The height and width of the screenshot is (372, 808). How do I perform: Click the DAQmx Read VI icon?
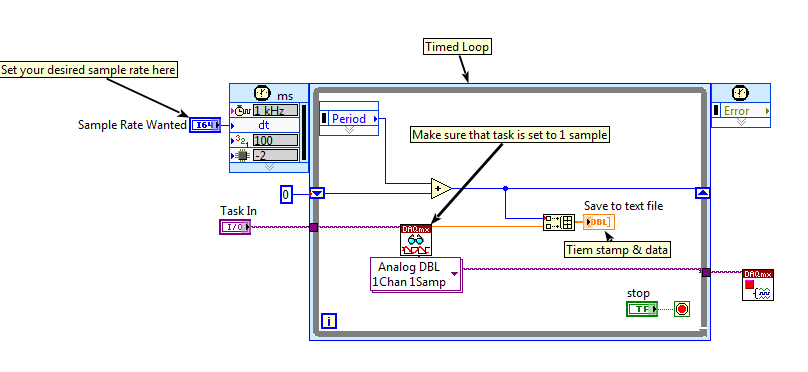416,240
